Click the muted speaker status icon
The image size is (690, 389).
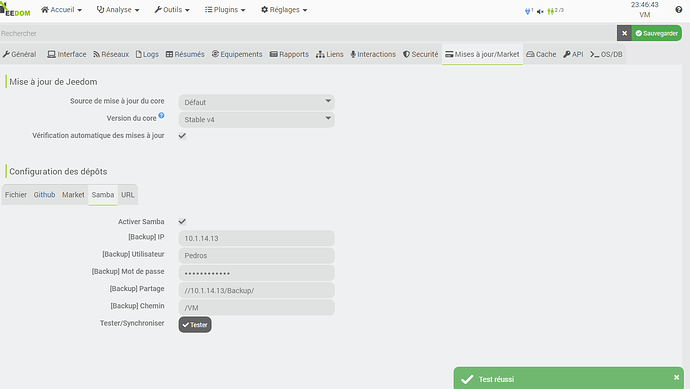coord(540,11)
